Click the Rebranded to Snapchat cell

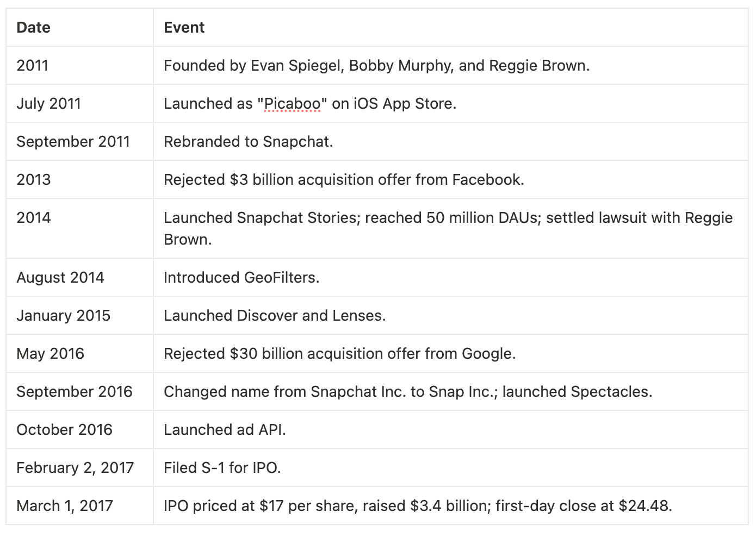coord(450,141)
